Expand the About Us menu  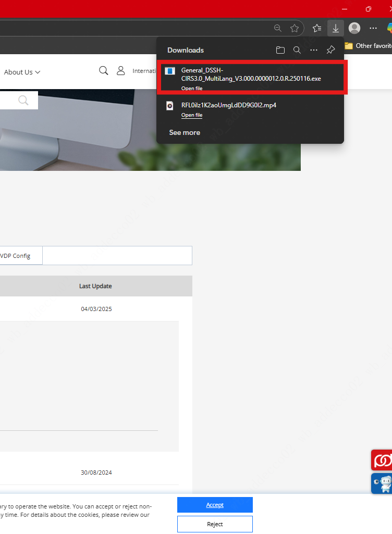pos(22,72)
